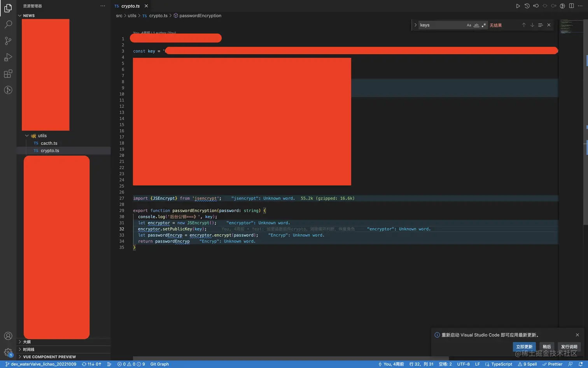The width and height of the screenshot is (588, 368).
Task: Open the Manage gear icon
Action: click(8, 352)
